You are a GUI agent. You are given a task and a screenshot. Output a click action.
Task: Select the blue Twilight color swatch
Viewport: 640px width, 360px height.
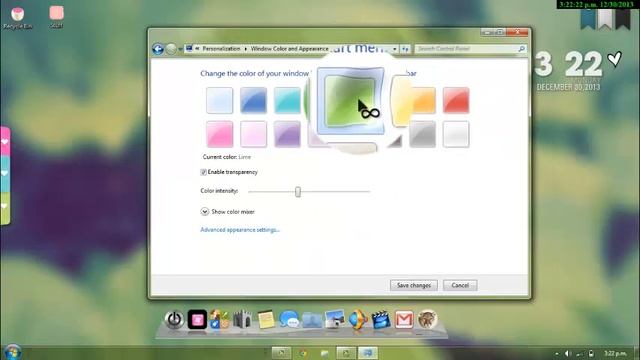pos(253,100)
